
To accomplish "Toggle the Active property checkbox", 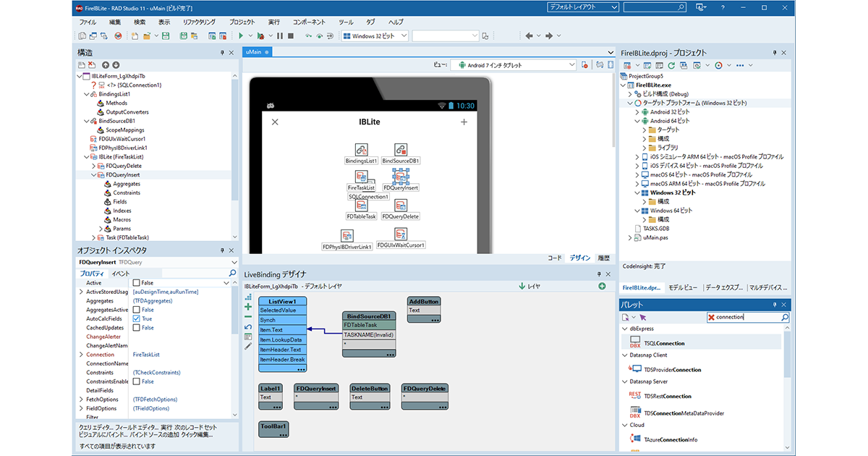I will 137,283.
